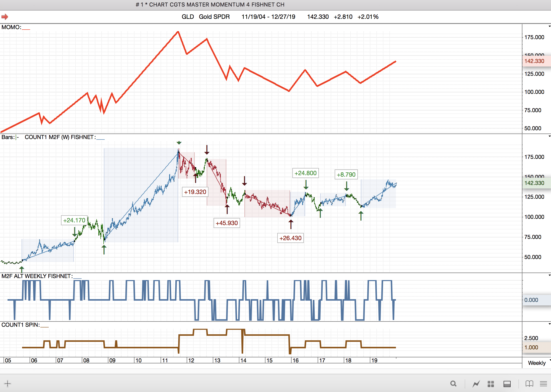This screenshot has height=392, width=551.
Task: Expand the MOMO pane menu triangle
Action: coord(549,26)
